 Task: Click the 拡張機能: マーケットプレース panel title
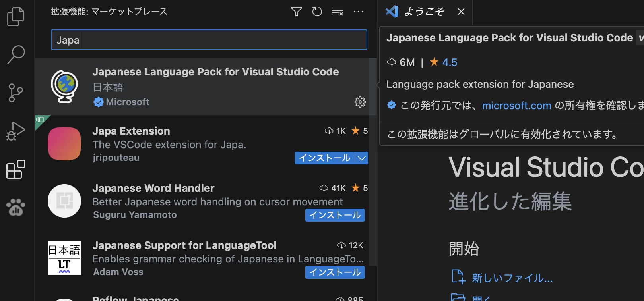pos(109,12)
